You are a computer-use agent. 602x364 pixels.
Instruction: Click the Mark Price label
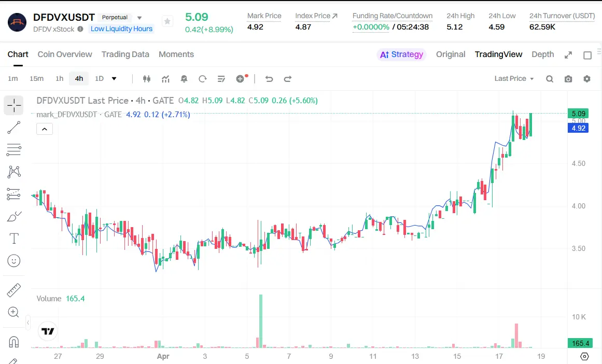264,16
